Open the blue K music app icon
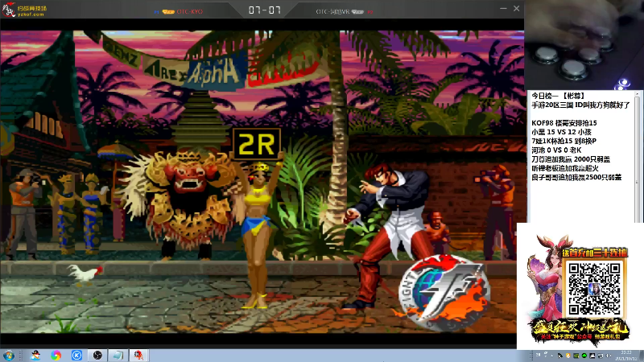Image resolution: width=644 pixels, height=362 pixels. [x=76, y=356]
